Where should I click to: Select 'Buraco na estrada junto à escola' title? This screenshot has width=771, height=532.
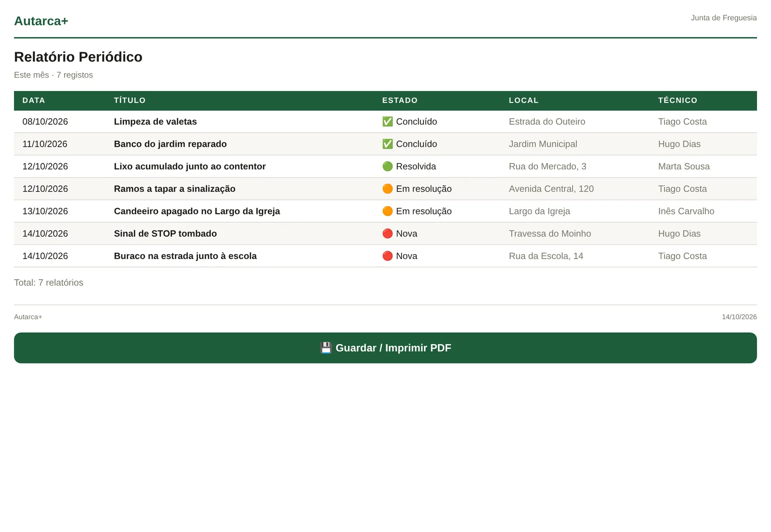(185, 256)
